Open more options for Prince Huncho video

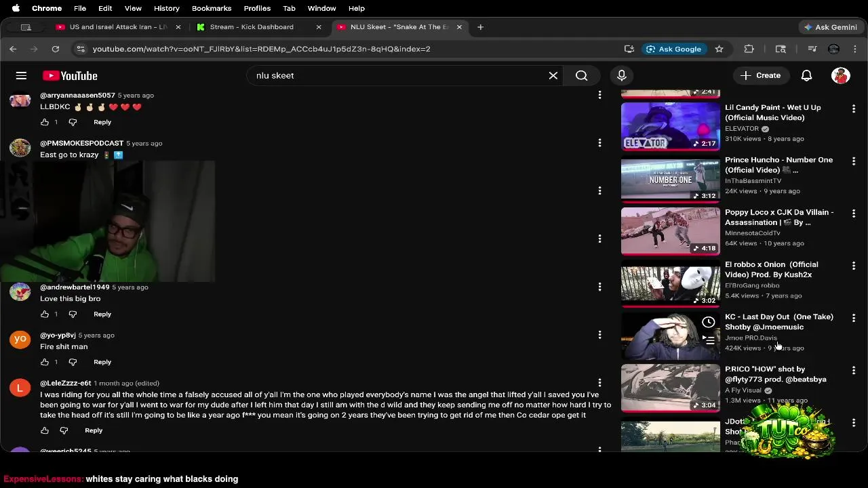pos(854,161)
